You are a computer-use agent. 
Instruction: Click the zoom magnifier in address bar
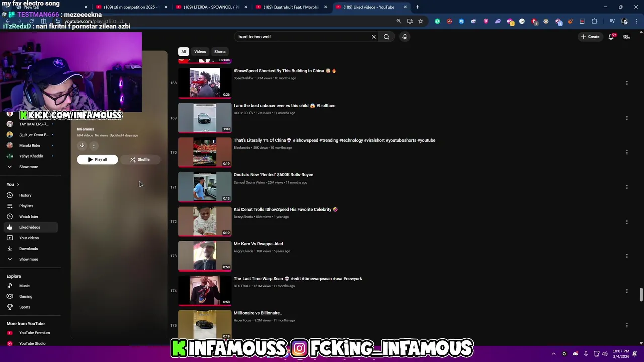point(399,21)
